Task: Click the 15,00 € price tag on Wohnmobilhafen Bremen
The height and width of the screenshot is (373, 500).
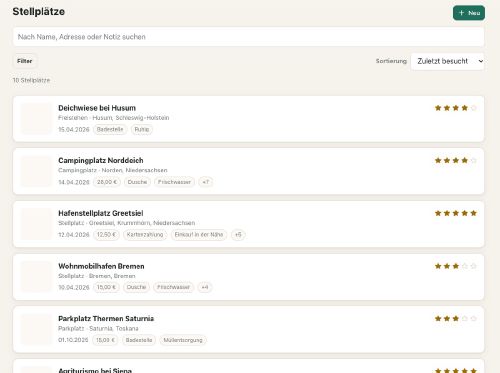Action: tap(106, 287)
